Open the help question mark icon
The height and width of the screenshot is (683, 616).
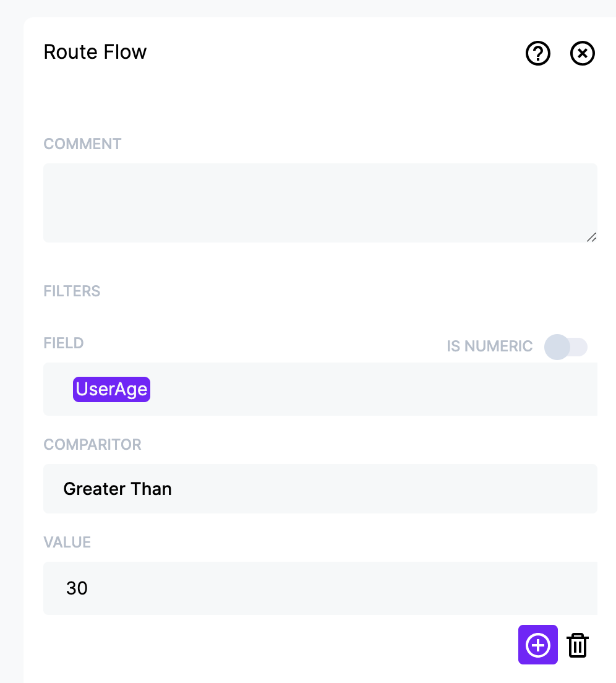point(537,53)
